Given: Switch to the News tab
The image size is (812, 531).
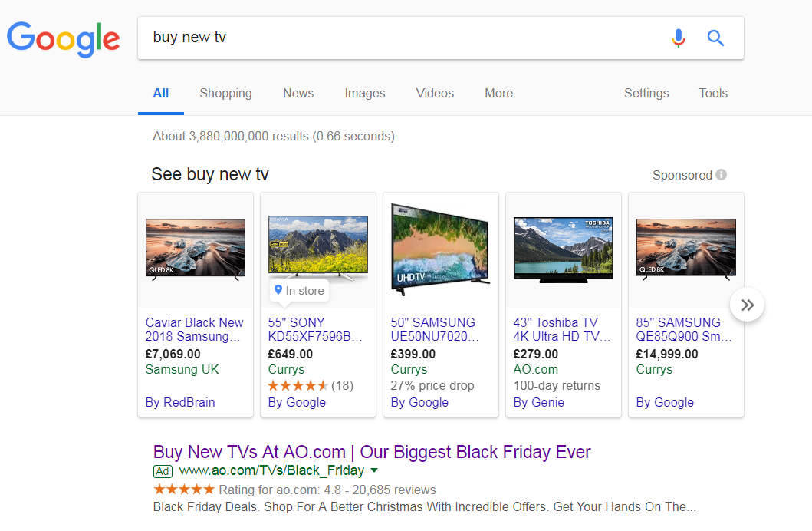Looking at the screenshot, I should (298, 94).
